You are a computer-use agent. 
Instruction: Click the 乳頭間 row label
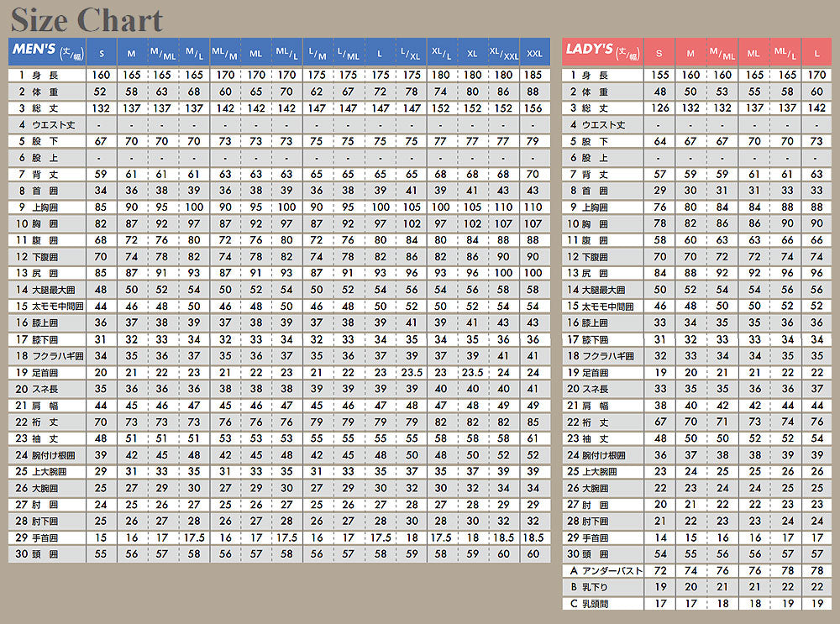pos(595,603)
